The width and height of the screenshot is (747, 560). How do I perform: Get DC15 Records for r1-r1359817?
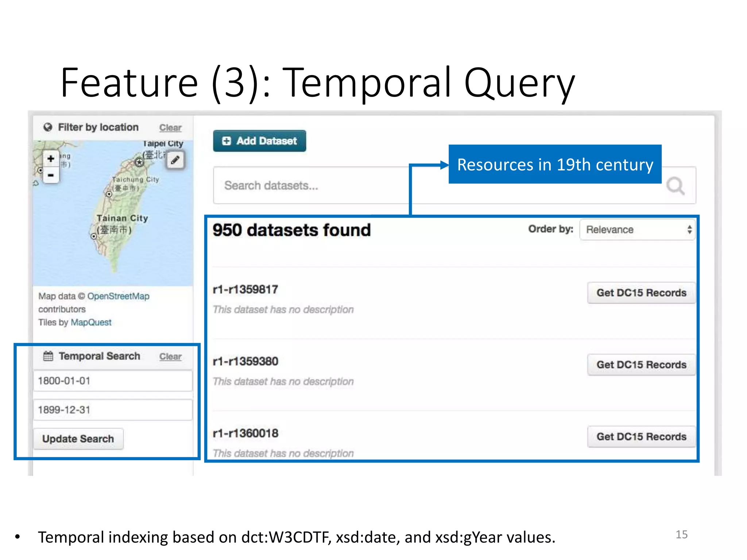point(641,293)
